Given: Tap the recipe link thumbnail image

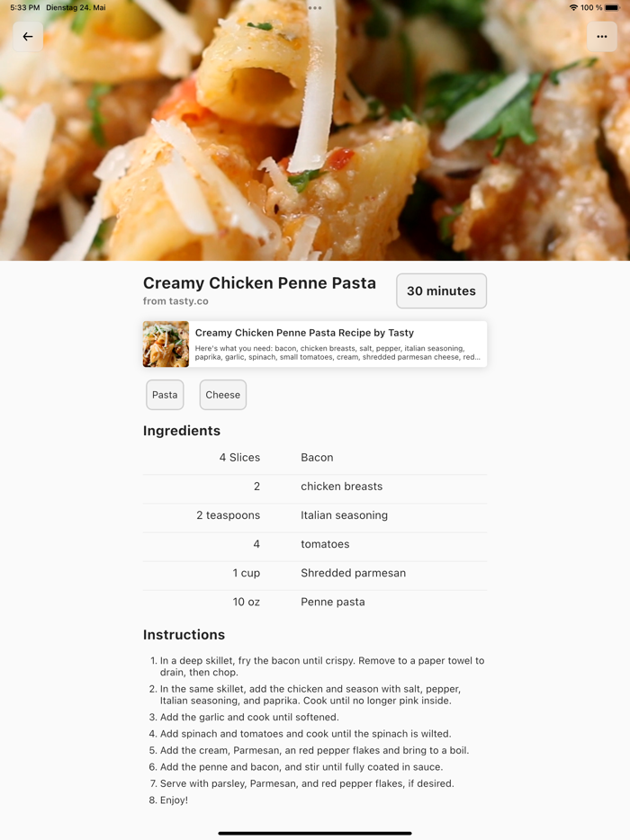Looking at the screenshot, I should [x=166, y=344].
